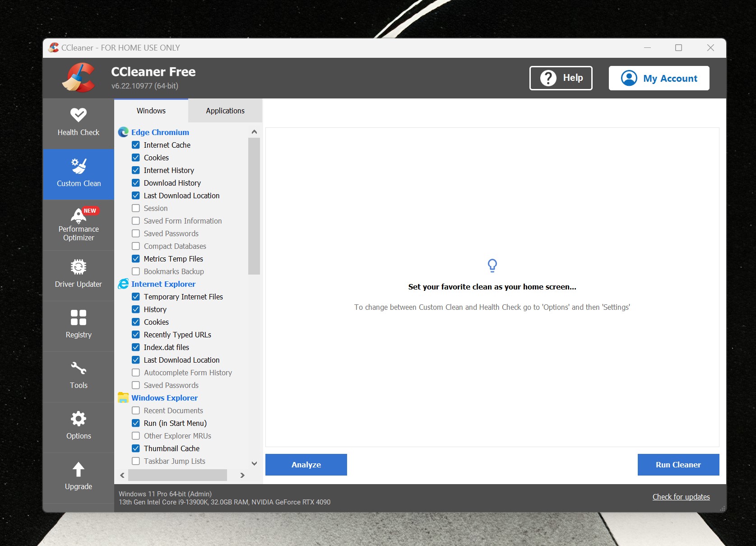Click the Edge Chromium browser icon
The width and height of the screenshot is (756, 546).
click(123, 132)
